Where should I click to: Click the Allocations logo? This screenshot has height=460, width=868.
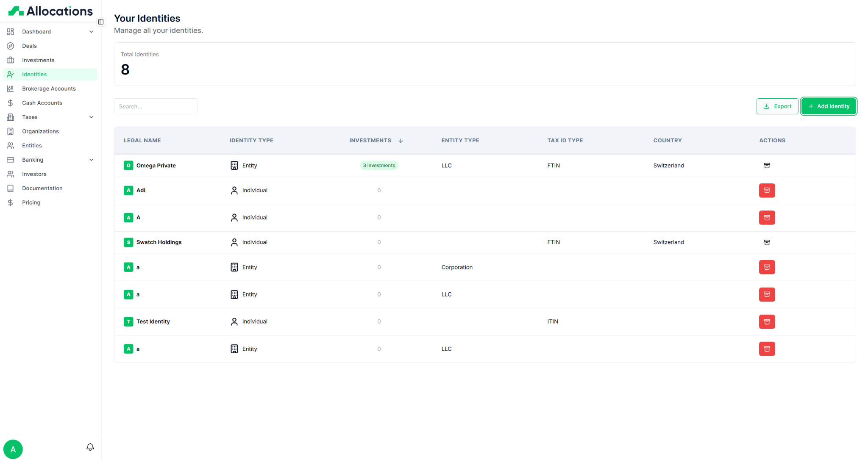coord(50,11)
